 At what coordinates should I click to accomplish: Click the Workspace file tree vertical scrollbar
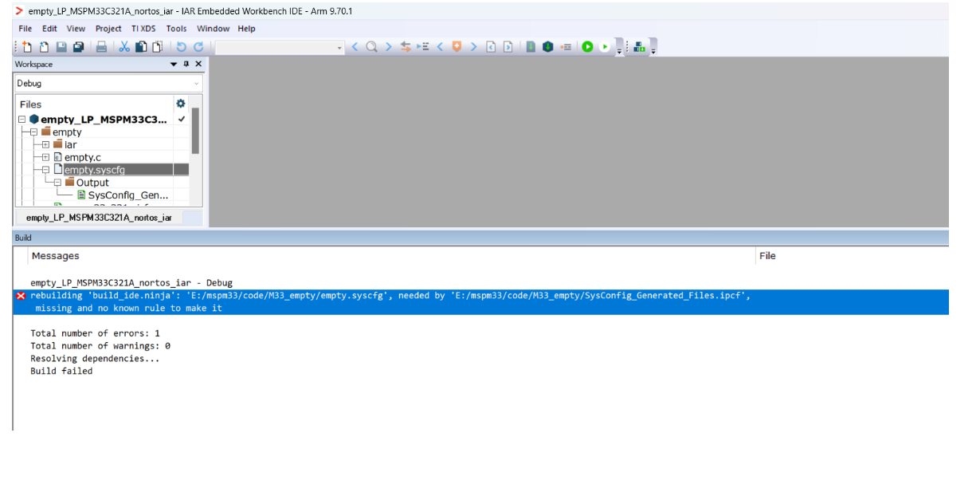(x=196, y=132)
